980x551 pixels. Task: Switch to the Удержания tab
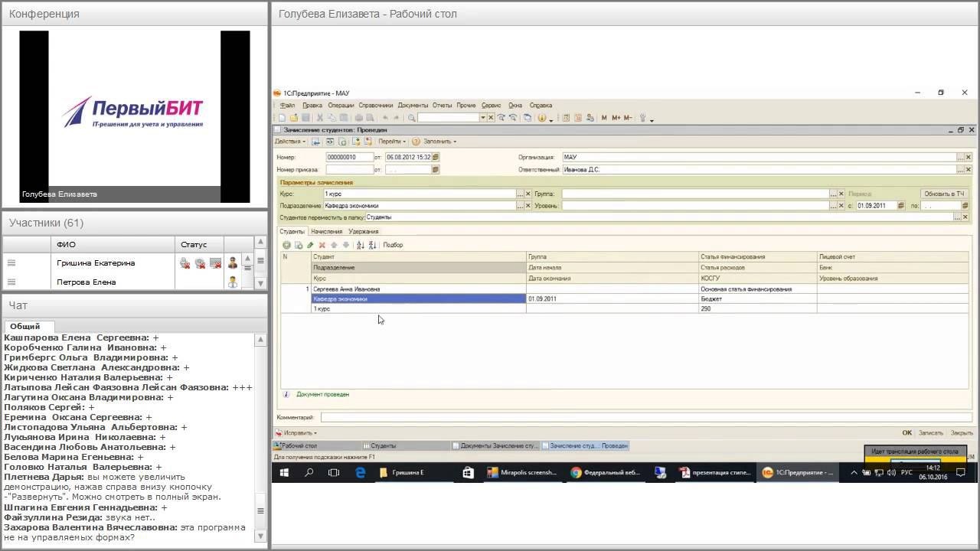click(x=364, y=231)
